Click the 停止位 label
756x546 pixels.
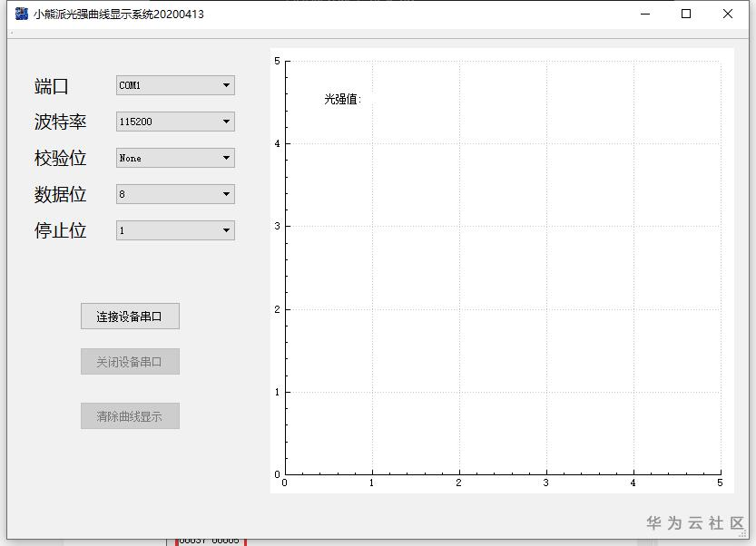(x=60, y=230)
